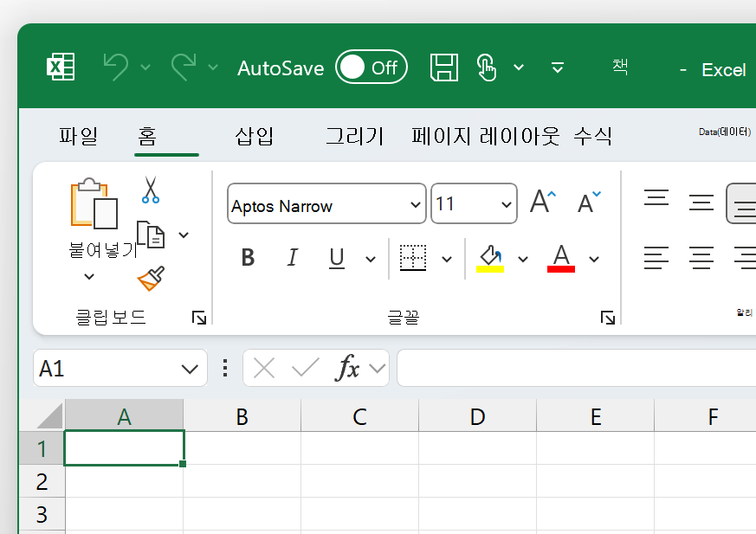Open the borders dropdown arrow
The height and width of the screenshot is (534, 756).
pyautogui.click(x=447, y=260)
